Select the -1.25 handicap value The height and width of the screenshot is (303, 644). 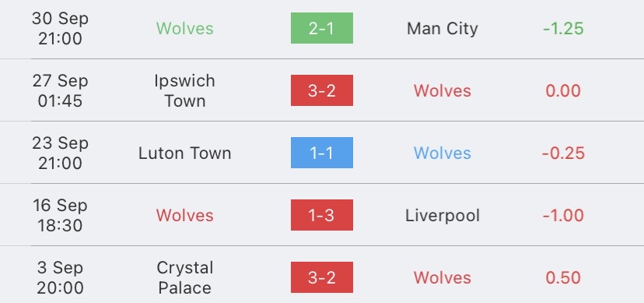coord(563,29)
